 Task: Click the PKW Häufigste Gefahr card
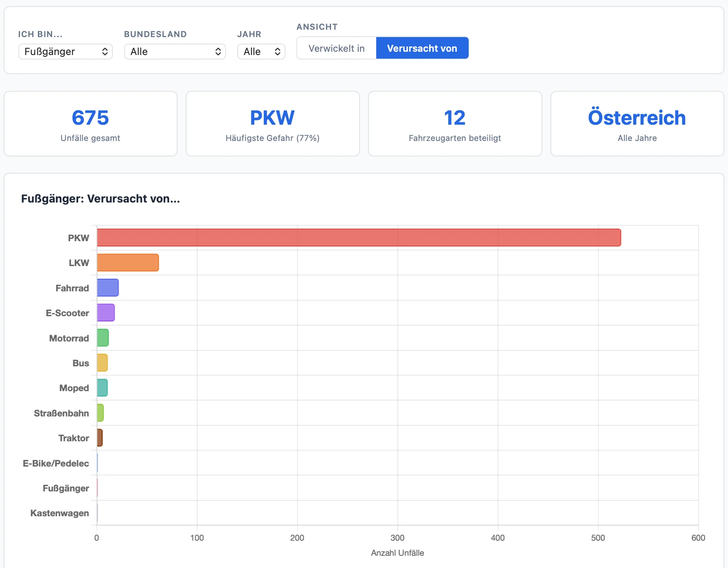pyautogui.click(x=272, y=124)
